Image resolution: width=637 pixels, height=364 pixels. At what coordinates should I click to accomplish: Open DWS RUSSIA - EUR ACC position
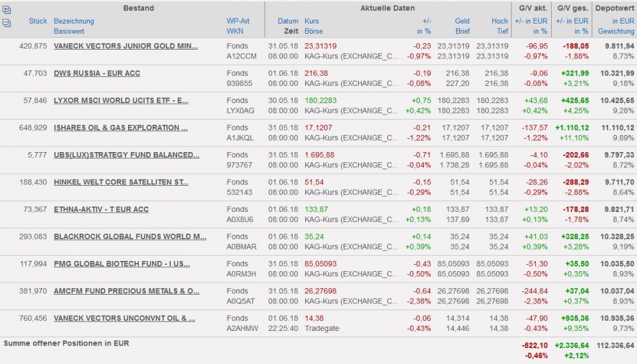(97, 73)
